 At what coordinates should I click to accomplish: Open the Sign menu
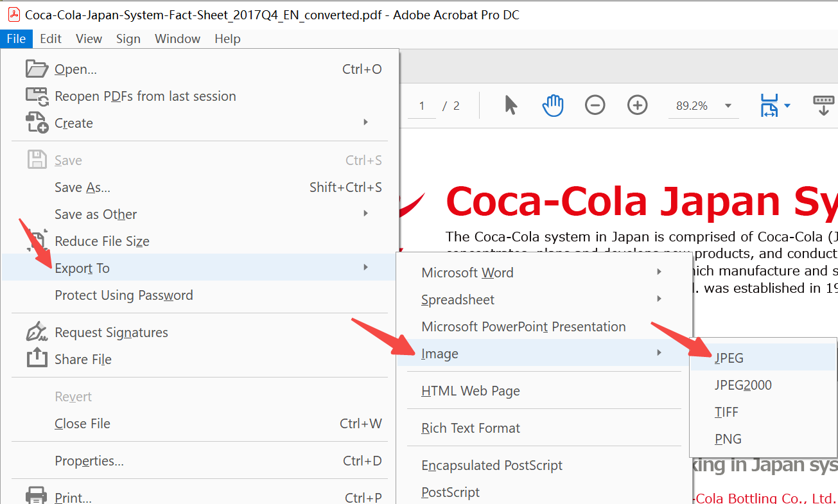coord(128,39)
